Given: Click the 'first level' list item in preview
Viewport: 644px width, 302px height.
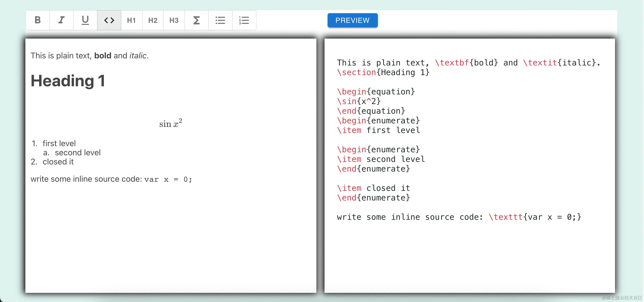Looking at the screenshot, I should 59,143.
